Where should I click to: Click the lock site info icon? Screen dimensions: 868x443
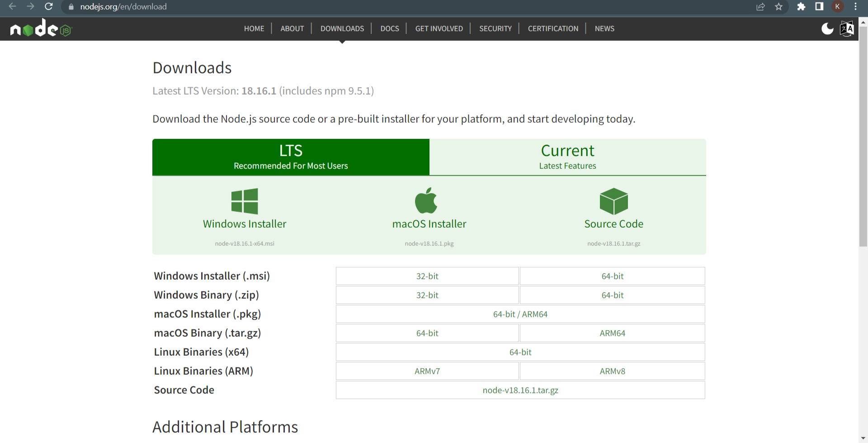tap(71, 7)
